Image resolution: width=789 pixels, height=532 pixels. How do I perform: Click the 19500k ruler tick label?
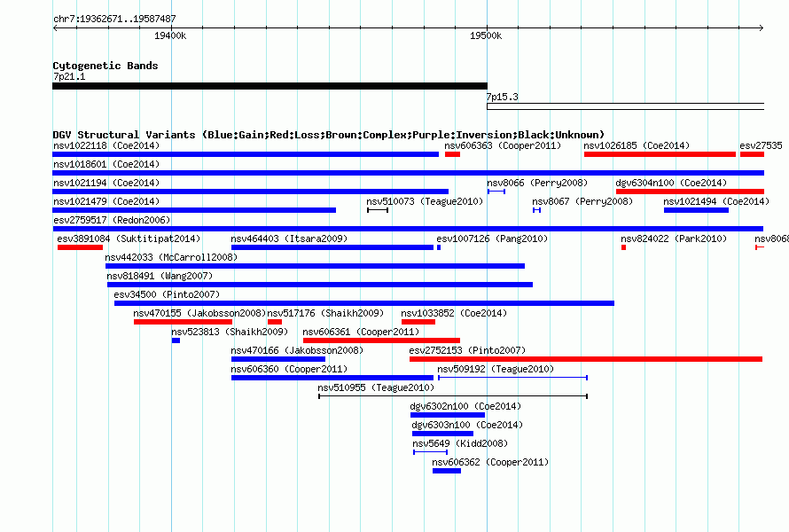486,35
